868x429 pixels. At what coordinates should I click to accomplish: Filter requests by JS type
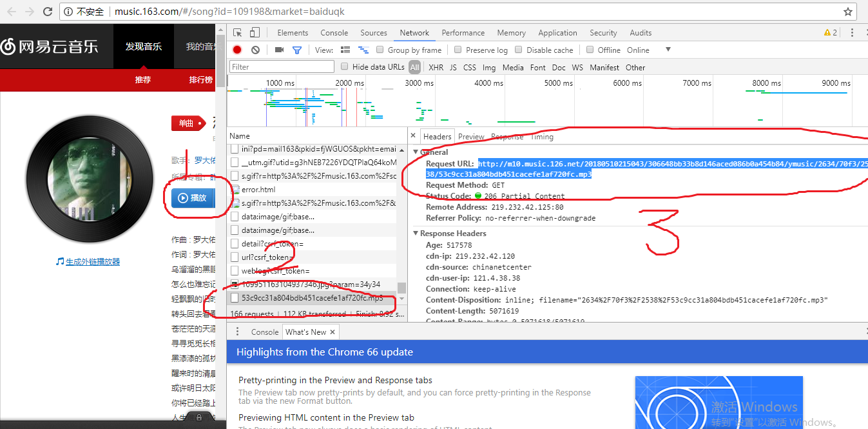tap(453, 67)
